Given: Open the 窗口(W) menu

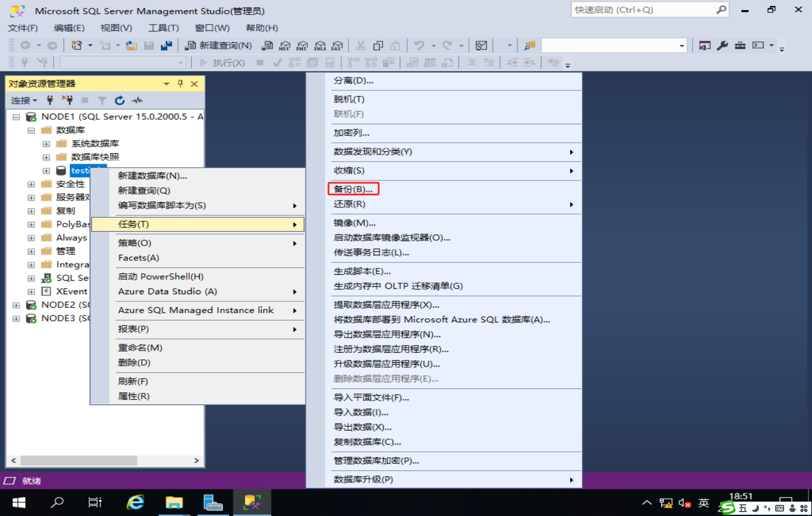Looking at the screenshot, I should [x=212, y=28].
